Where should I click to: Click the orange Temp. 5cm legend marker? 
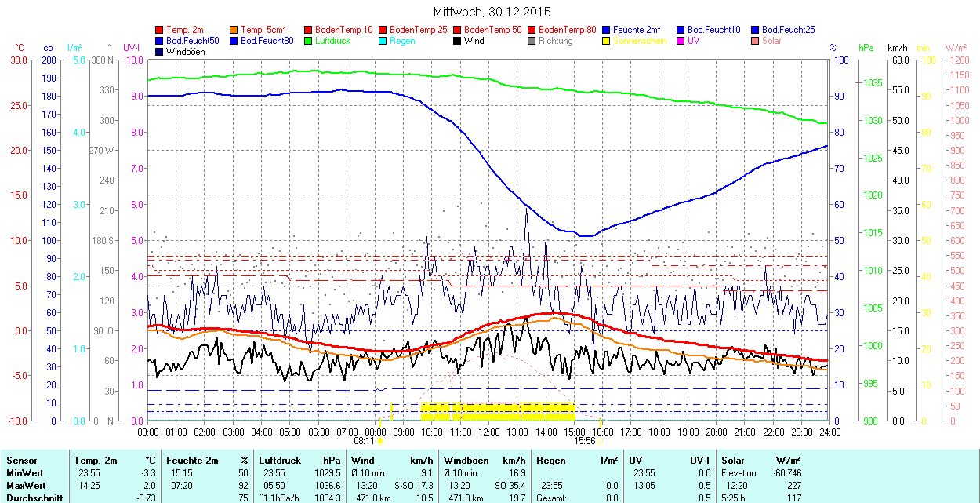click(x=234, y=30)
